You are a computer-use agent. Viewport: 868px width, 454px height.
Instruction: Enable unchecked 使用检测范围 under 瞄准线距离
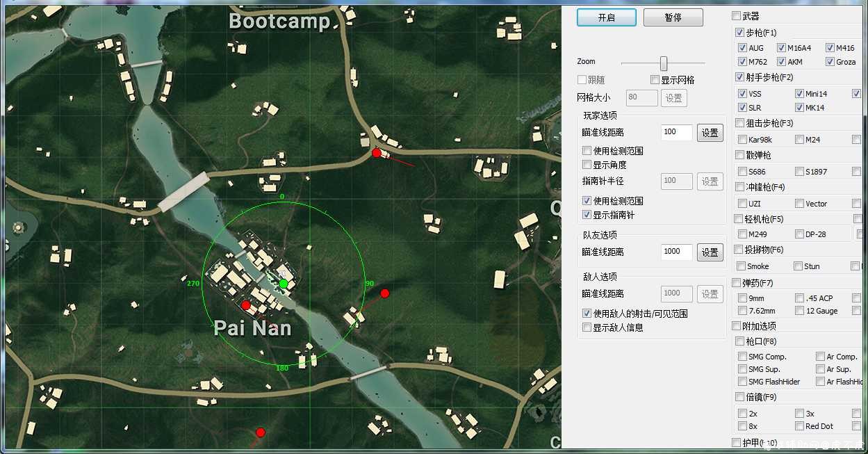pyautogui.click(x=587, y=151)
